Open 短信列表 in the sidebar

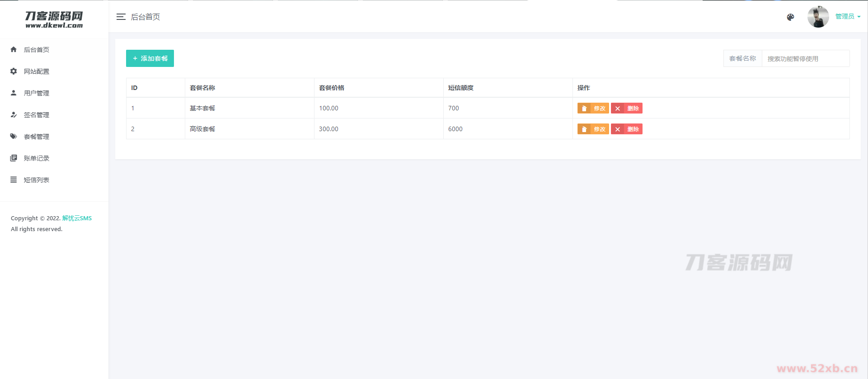click(x=37, y=180)
